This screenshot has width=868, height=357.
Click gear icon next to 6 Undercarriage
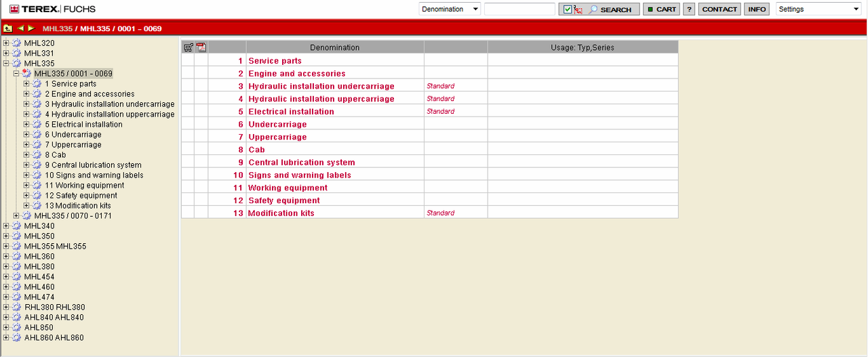pos(37,135)
